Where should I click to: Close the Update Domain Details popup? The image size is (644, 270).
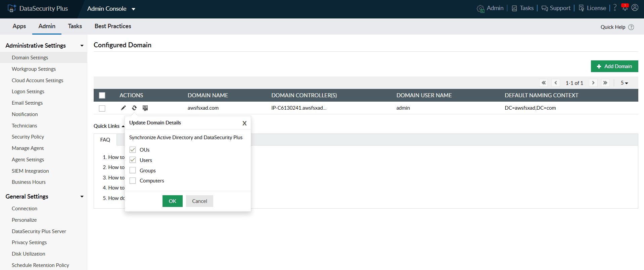244,123
